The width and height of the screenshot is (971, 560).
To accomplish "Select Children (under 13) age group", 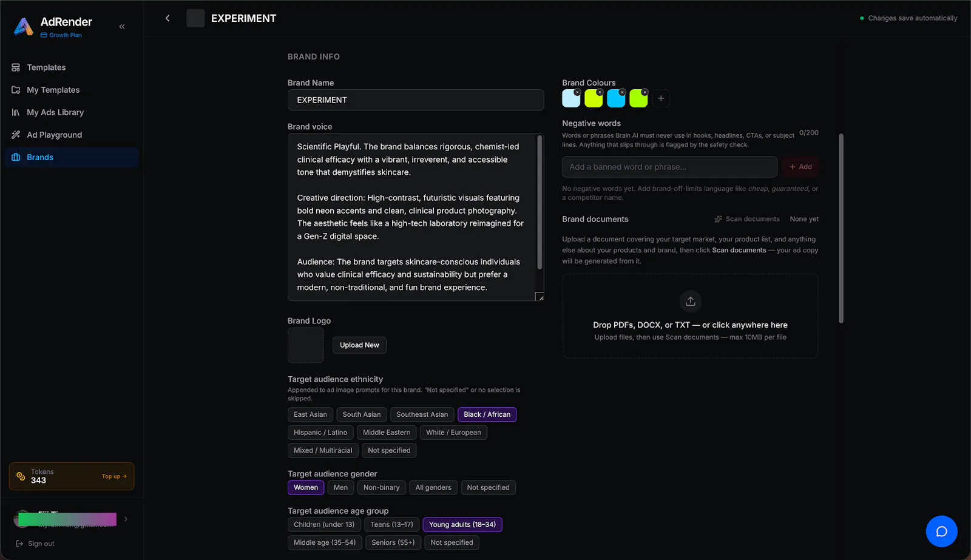I will point(324,525).
